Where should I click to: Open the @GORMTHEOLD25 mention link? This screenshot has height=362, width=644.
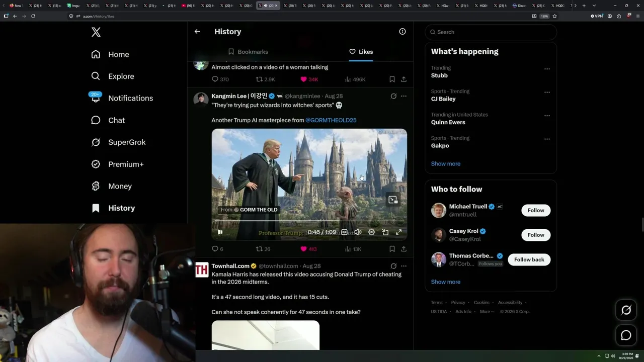point(331,120)
